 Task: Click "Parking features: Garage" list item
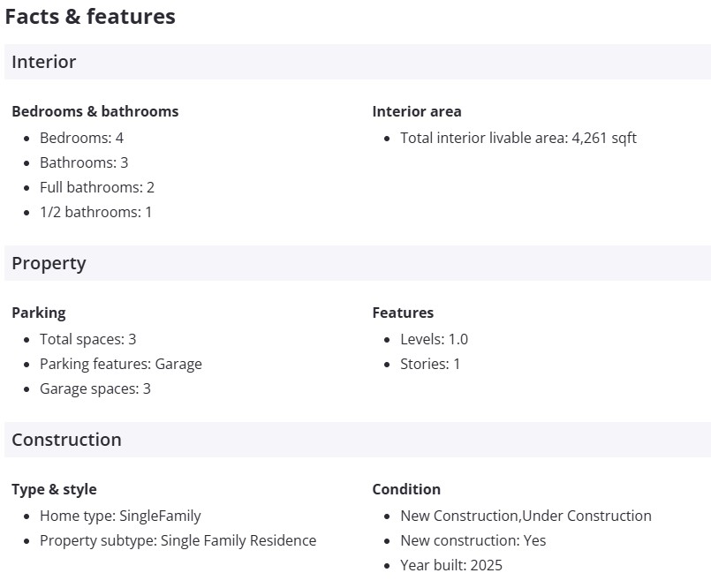[x=120, y=364]
